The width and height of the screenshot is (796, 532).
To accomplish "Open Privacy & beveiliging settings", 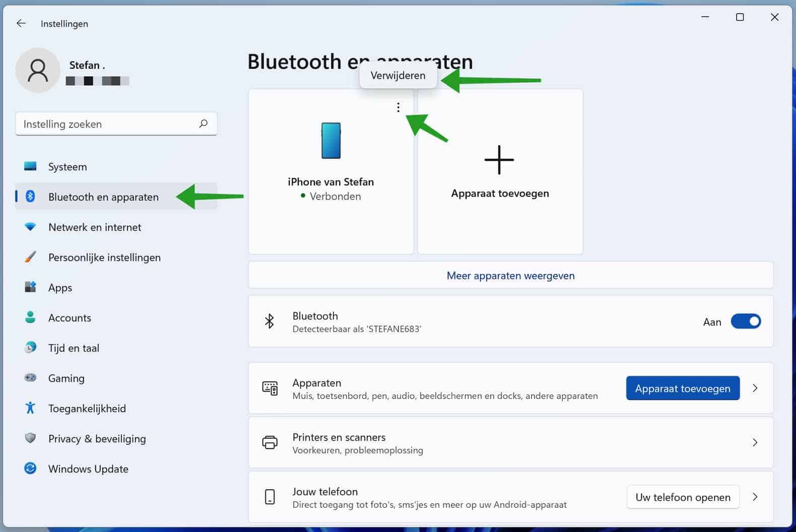I will pyautogui.click(x=116, y=438).
